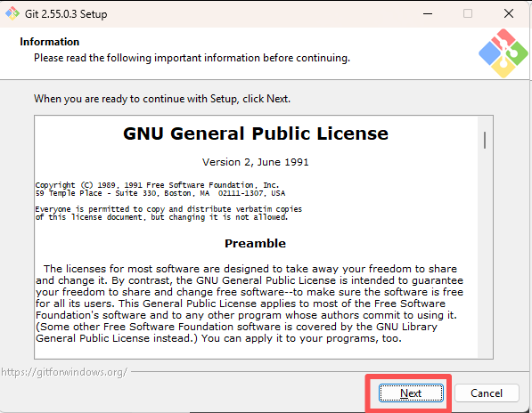Click the "Git 2.55.0.3 Setup" title text
The image size is (532, 413).
[x=66, y=14]
